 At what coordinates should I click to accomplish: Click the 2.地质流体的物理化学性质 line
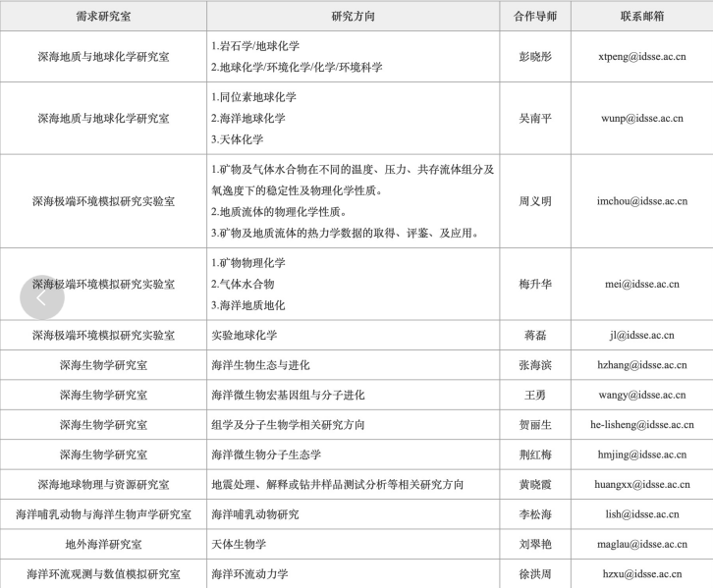(280, 212)
